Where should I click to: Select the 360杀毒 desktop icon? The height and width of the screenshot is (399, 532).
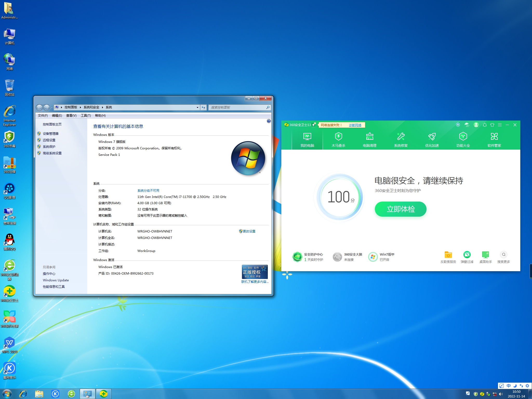click(10, 139)
